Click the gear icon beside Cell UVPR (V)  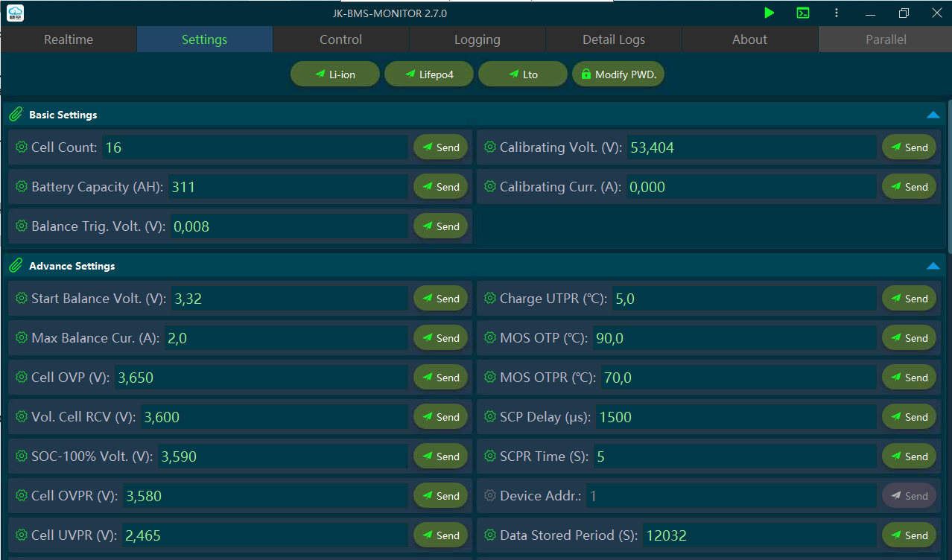click(x=22, y=535)
